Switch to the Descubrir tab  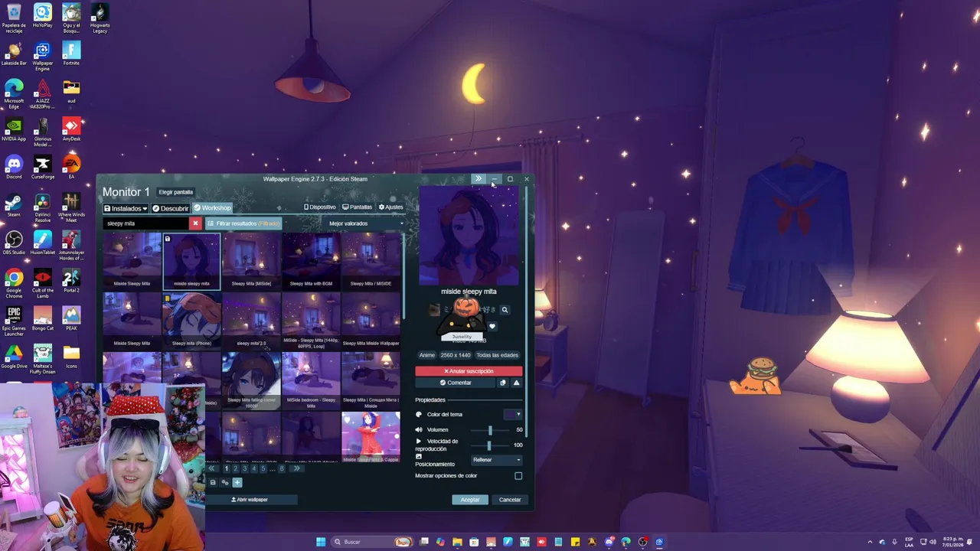pos(170,208)
